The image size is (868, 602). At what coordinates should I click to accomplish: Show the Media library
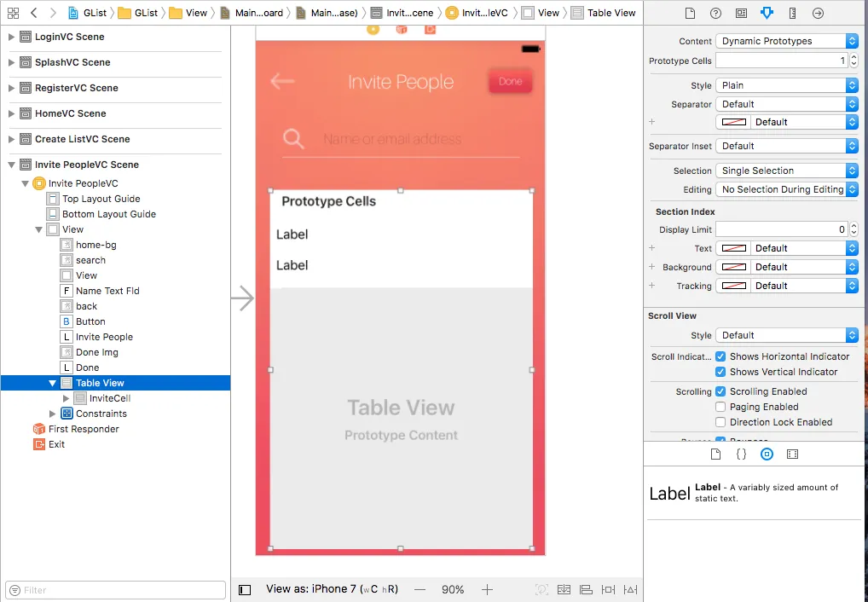792,454
